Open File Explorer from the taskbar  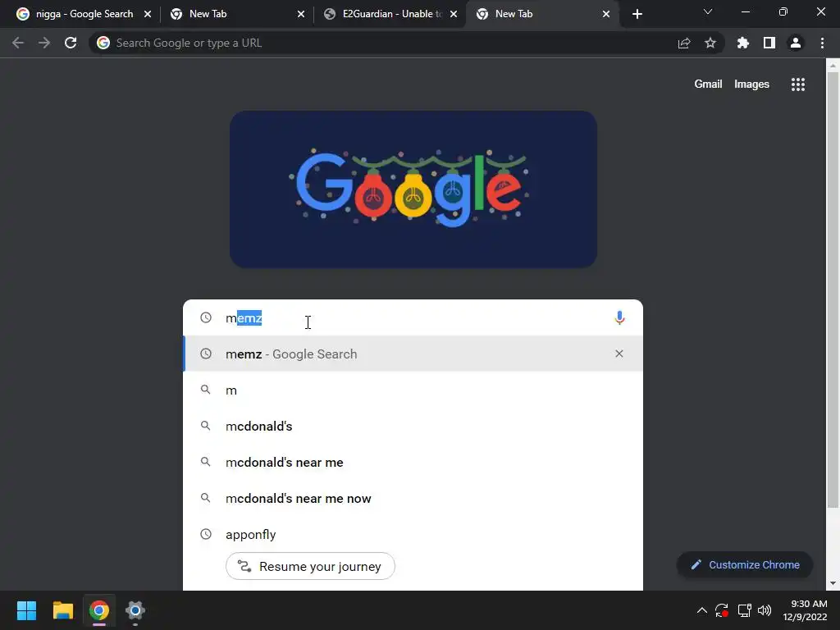[62, 610]
